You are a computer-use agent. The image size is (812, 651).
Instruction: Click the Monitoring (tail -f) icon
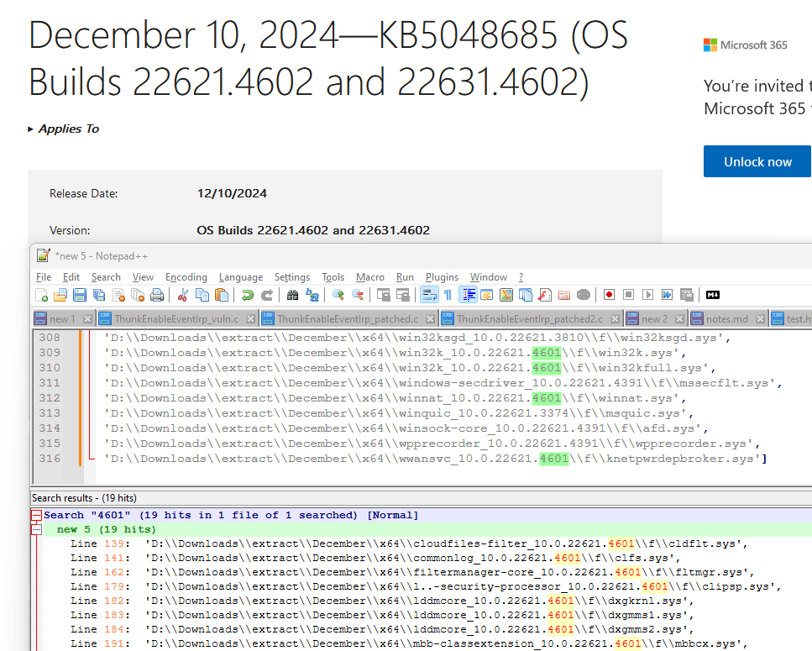tap(584, 295)
